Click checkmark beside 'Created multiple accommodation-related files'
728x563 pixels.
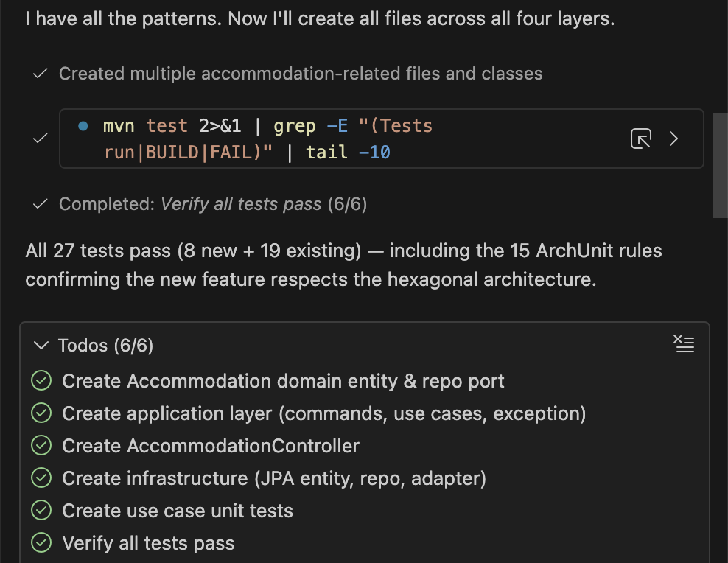pos(41,74)
